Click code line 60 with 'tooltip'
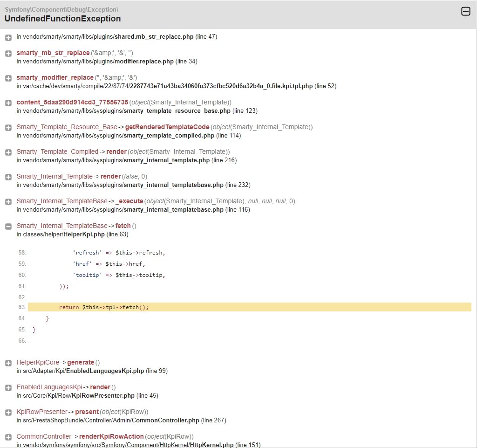477x448 pixels. [119, 275]
